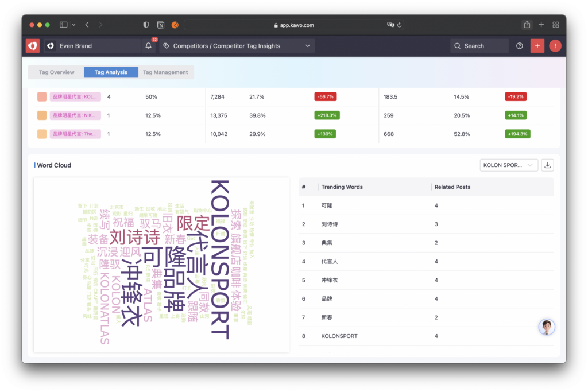Click the KOL brand ambassador tag
This screenshot has height=392, width=588.
[75, 97]
